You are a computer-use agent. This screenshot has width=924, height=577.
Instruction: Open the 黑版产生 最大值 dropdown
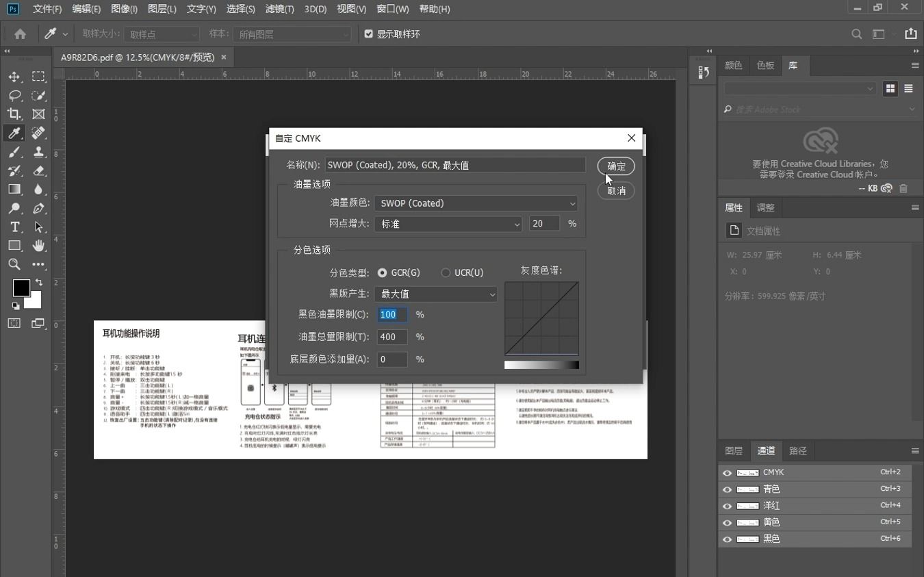click(x=436, y=294)
